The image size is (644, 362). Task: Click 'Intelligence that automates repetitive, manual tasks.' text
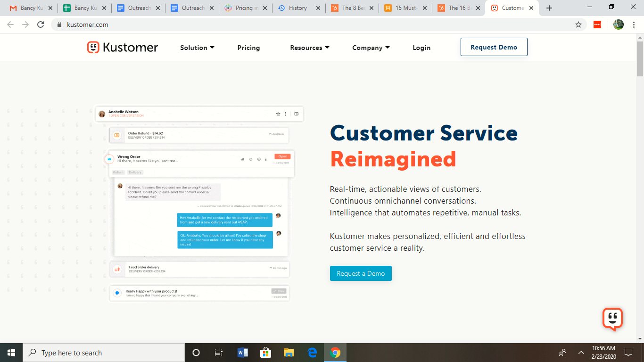tap(426, 213)
